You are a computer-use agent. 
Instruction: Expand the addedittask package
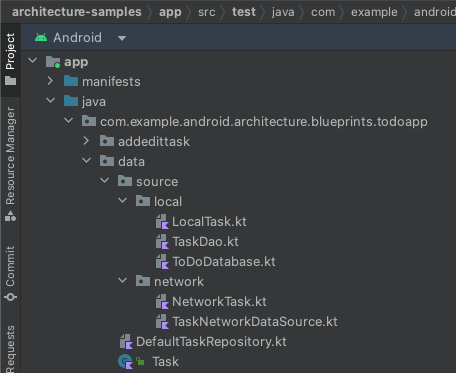[x=86, y=141]
